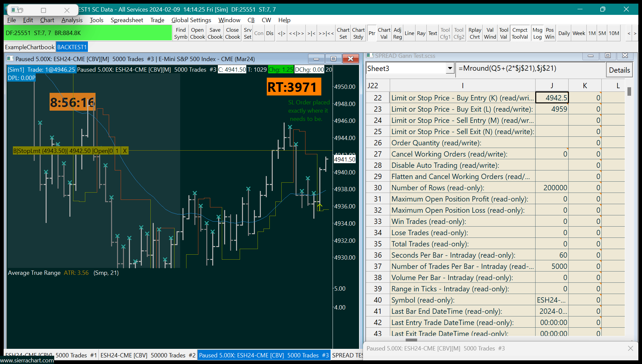
Task: Select cell J23 with value 4959
Action: click(x=552, y=109)
